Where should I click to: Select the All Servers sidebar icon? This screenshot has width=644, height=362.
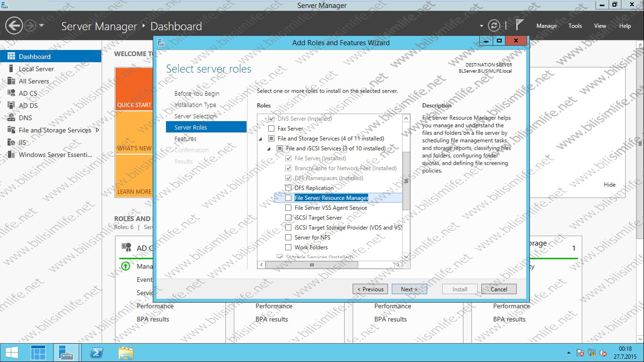[11, 81]
